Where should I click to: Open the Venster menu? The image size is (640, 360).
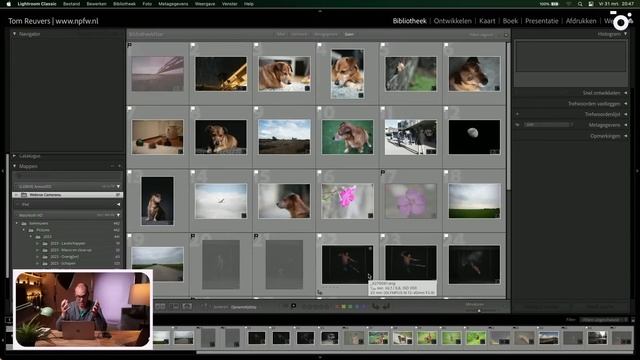click(229, 4)
